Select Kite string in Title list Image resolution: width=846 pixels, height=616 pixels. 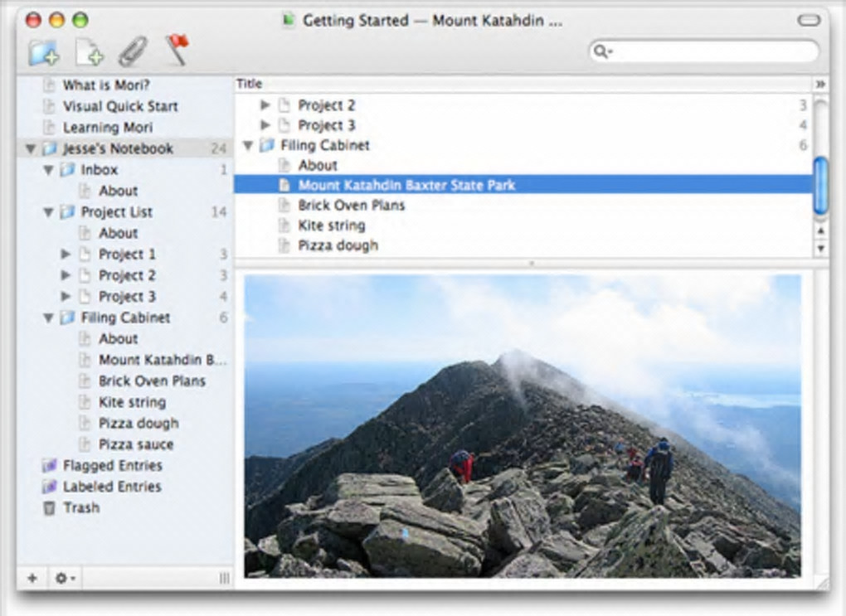pyautogui.click(x=523, y=226)
